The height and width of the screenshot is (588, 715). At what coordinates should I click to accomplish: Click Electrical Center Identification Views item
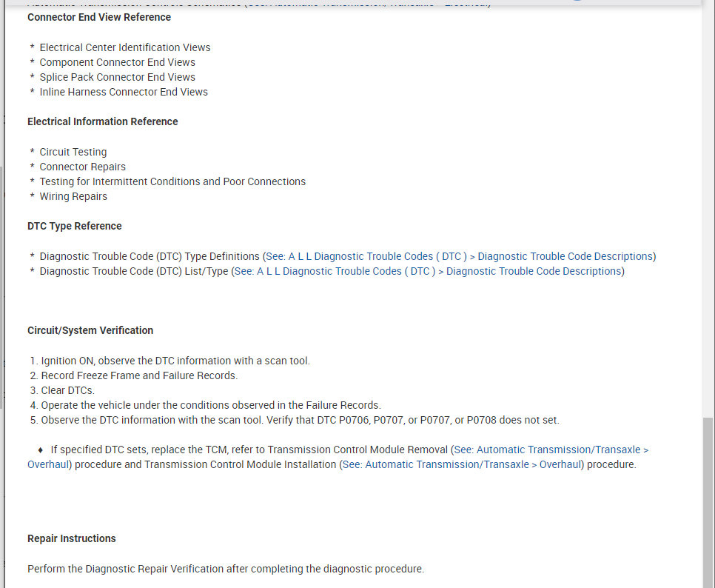tap(124, 47)
